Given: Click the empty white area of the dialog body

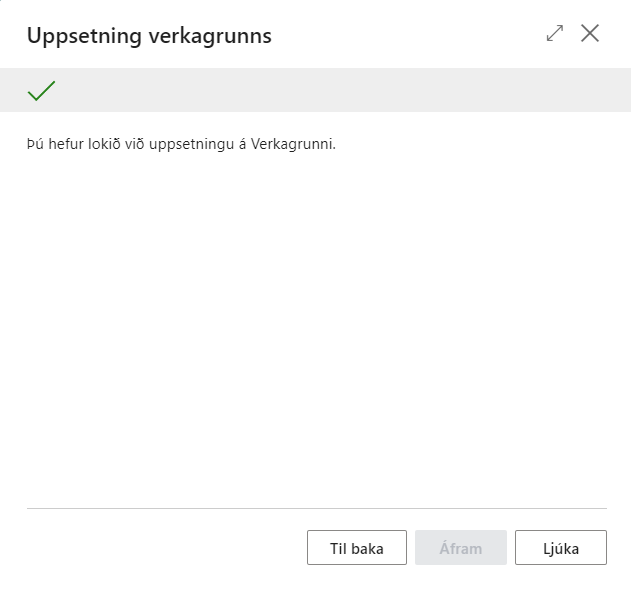Looking at the screenshot, I should click(x=316, y=320).
